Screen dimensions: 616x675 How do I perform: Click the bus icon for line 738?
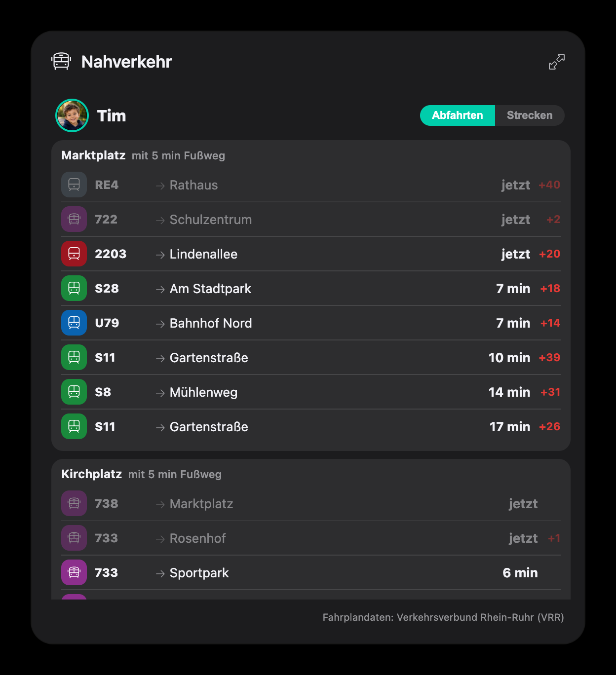tap(74, 503)
